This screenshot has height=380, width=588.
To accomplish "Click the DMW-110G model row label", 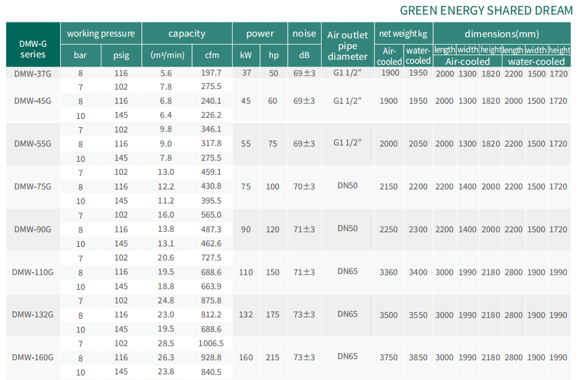I will 33,272.
